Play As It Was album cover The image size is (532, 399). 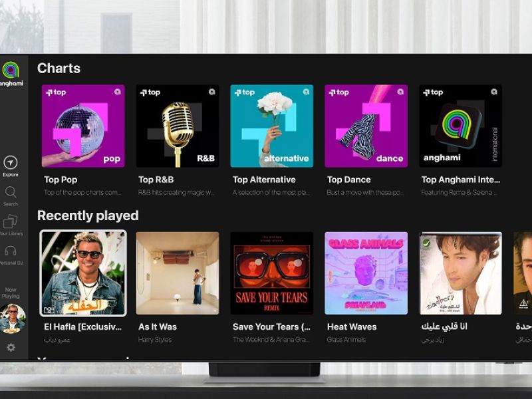pyautogui.click(x=178, y=273)
